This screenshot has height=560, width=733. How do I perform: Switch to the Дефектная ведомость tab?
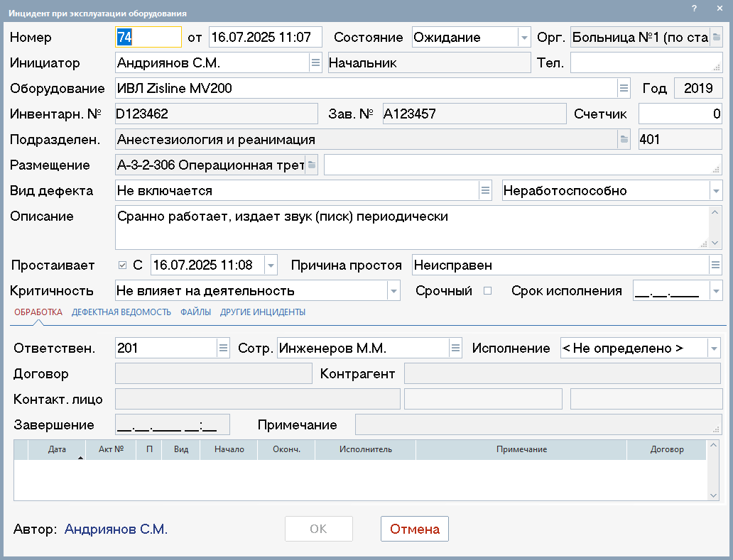(x=121, y=312)
